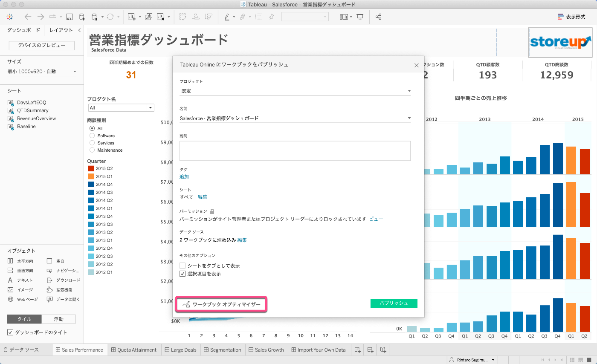Open the Segmentation sheet tab
The image size is (597, 364).
click(x=222, y=350)
